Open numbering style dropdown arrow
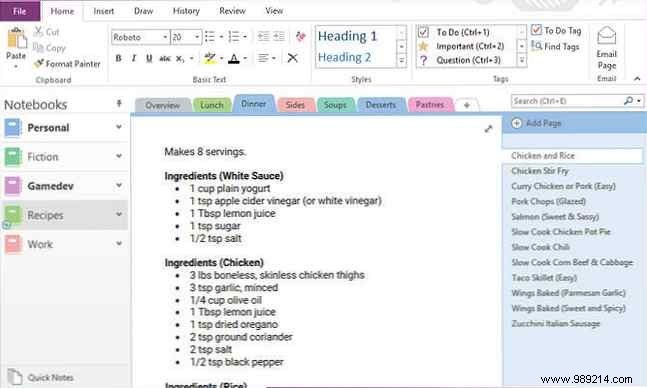This screenshot has width=647, height=388. click(x=245, y=37)
